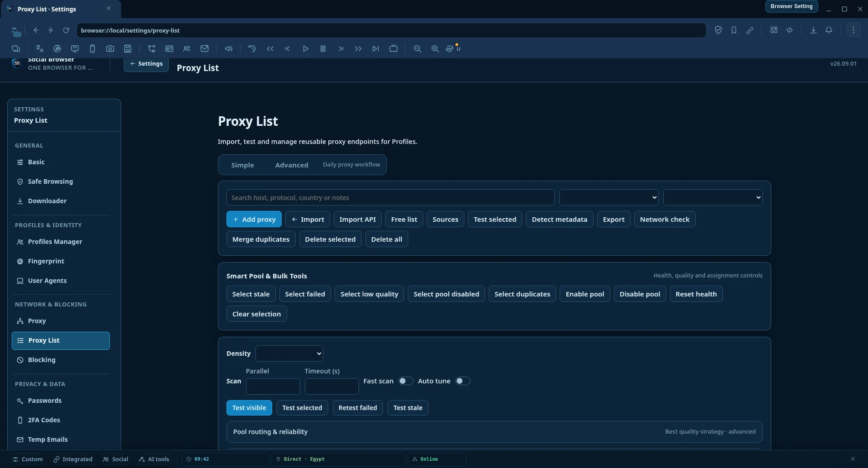Click the skip-to-end playback icon
Viewport: 868px width, 468px height.
click(375, 48)
